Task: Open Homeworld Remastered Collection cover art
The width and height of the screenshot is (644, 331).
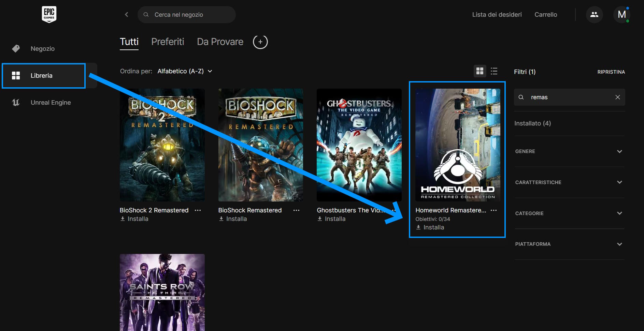Action: point(458,145)
